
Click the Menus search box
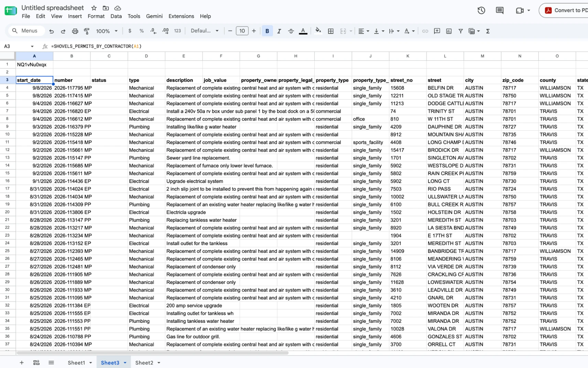(x=26, y=31)
